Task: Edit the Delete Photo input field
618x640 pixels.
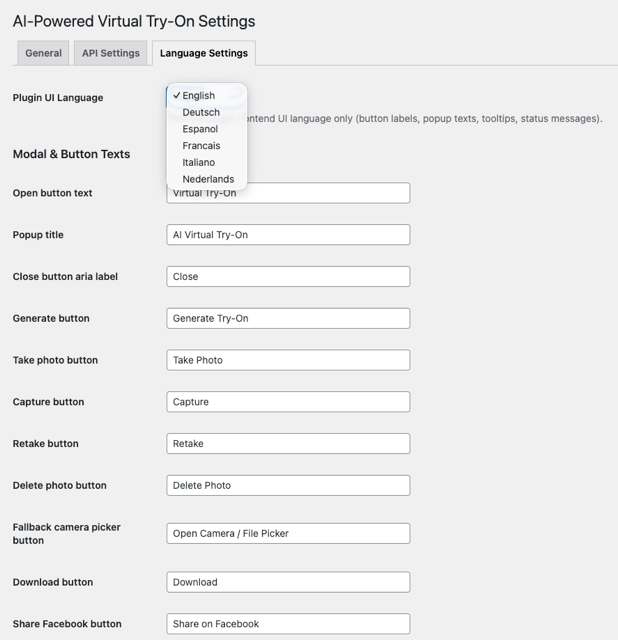Action: point(288,485)
